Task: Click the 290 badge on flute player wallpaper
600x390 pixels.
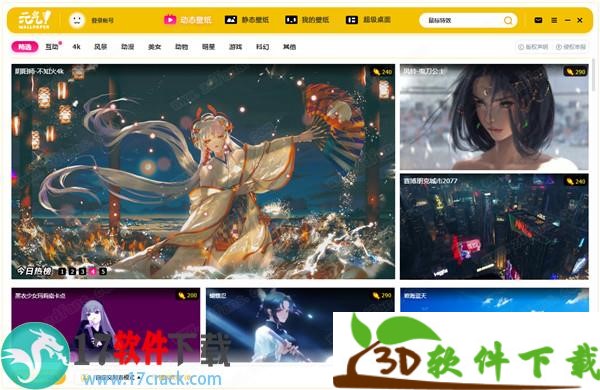Action: (x=382, y=295)
